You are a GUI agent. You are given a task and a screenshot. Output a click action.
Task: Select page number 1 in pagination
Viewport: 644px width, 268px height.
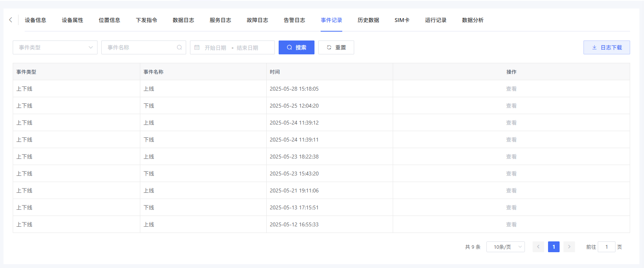tap(553, 247)
